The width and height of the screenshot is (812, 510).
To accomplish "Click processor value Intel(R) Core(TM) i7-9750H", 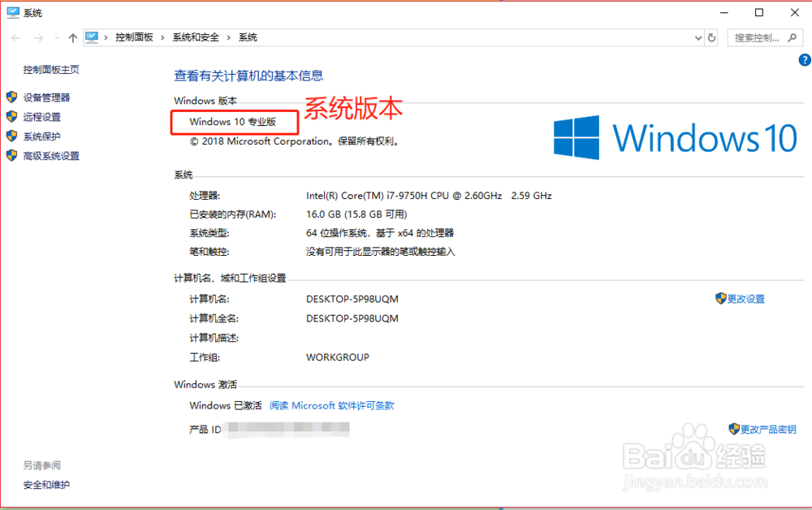I will [429, 196].
